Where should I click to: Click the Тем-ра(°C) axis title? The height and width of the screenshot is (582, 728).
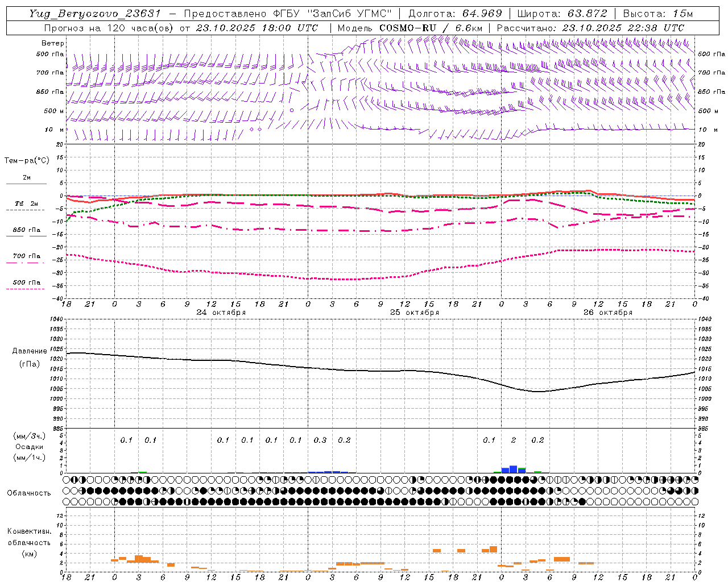tap(27, 160)
